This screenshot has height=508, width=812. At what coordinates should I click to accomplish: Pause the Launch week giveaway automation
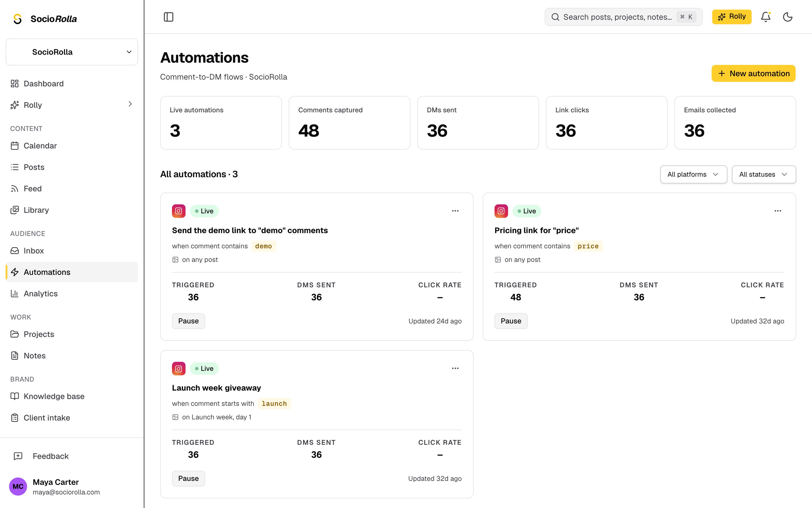188,479
